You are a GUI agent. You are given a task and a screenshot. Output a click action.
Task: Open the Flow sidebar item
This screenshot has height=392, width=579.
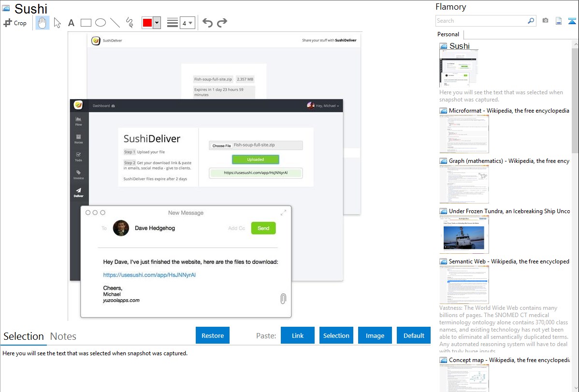pyautogui.click(x=78, y=121)
